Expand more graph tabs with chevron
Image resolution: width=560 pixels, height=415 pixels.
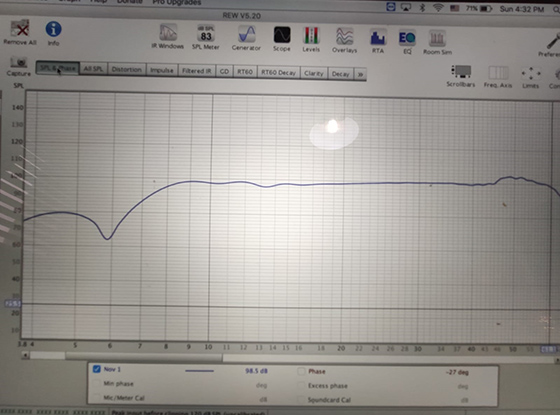(360, 74)
